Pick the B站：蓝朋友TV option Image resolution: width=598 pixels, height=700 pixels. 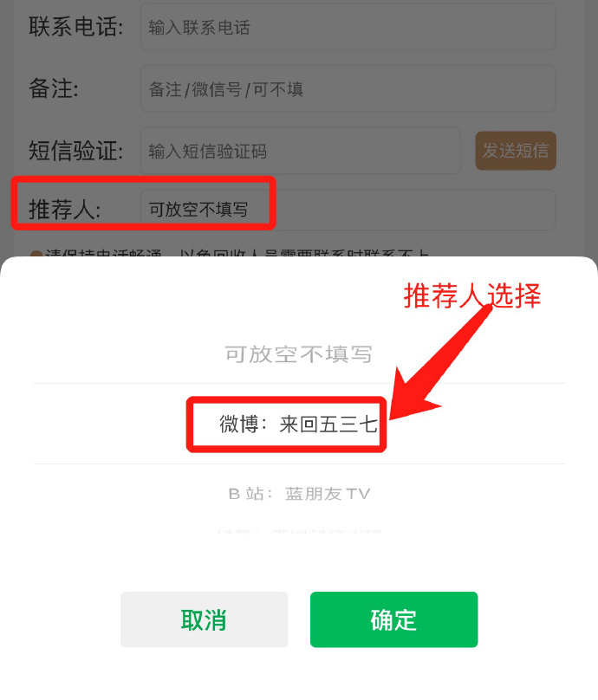[299, 494]
